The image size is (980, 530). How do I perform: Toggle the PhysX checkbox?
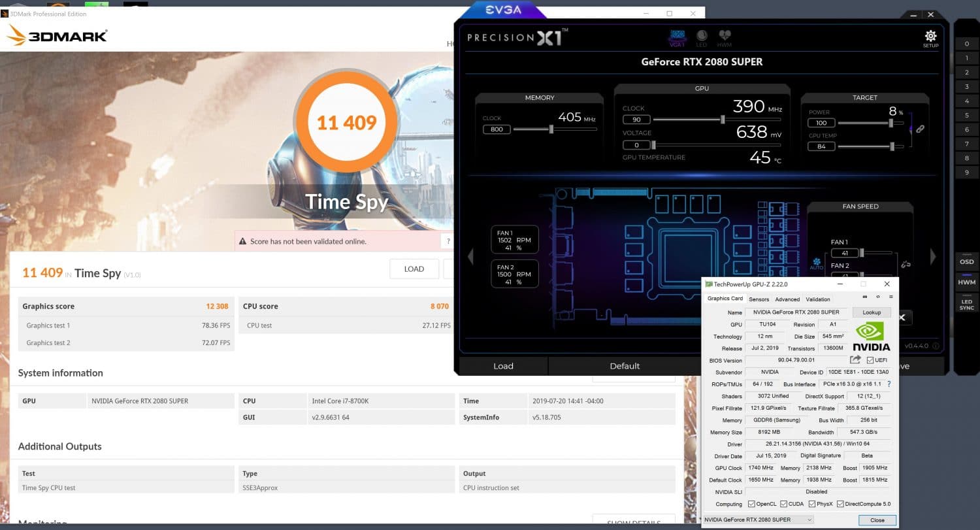click(x=812, y=504)
